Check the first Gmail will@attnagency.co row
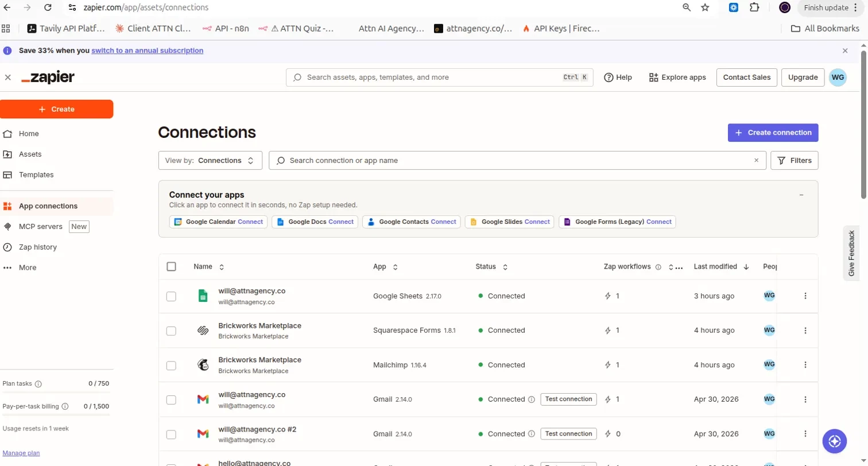 click(171, 399)
